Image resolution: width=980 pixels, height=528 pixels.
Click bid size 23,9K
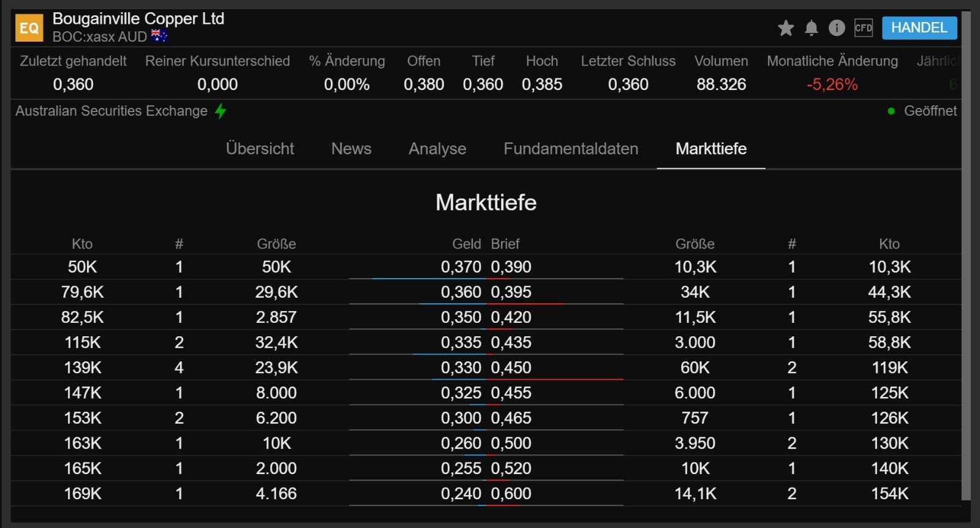point(276,368)
